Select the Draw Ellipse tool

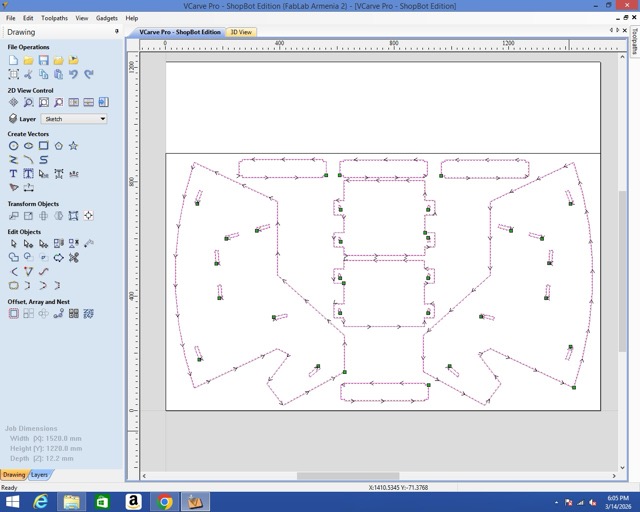[28, 146]
